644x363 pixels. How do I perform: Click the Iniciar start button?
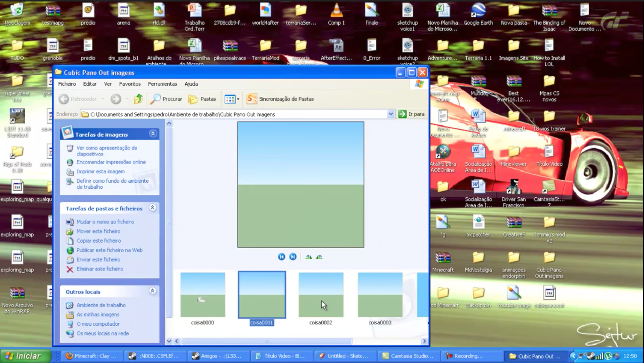26,356
